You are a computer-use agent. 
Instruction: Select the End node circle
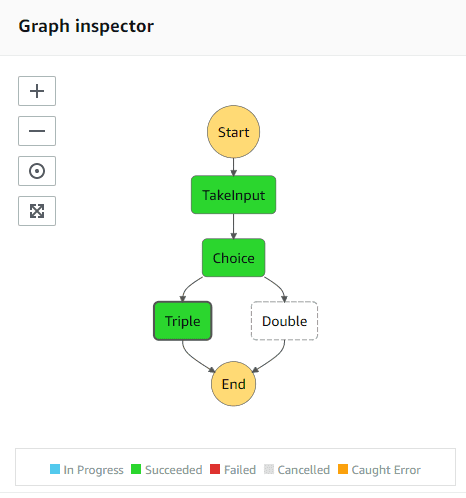pyautogui.click(x=233, y=384)
